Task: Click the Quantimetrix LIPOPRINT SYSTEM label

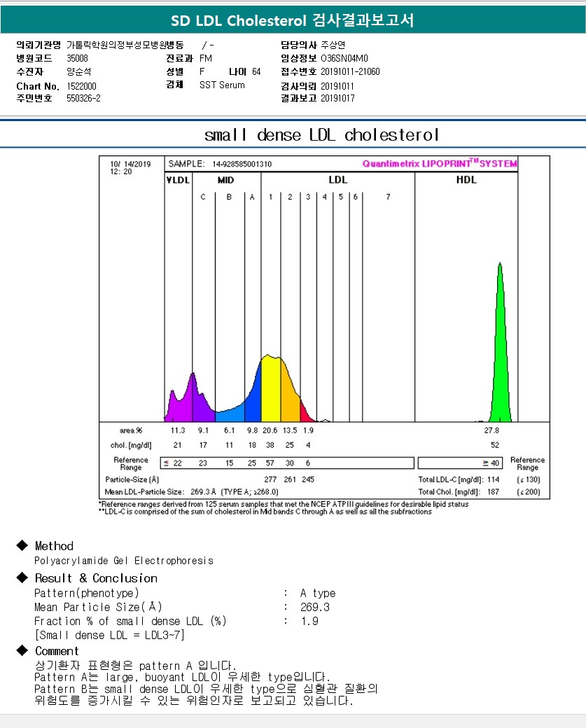Action: 440,164
